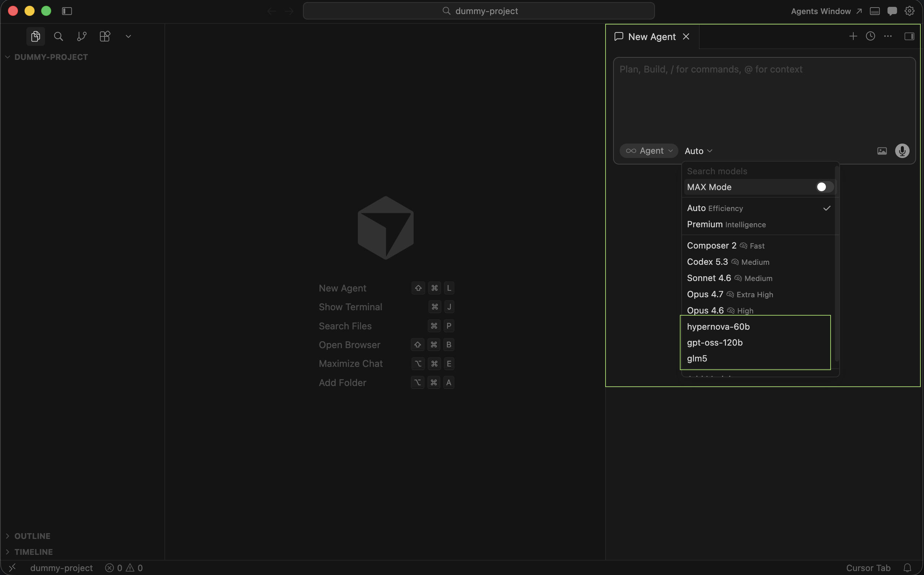Click the go back arrow
This screenshot has height=575, width=924.
pos(271,11)
